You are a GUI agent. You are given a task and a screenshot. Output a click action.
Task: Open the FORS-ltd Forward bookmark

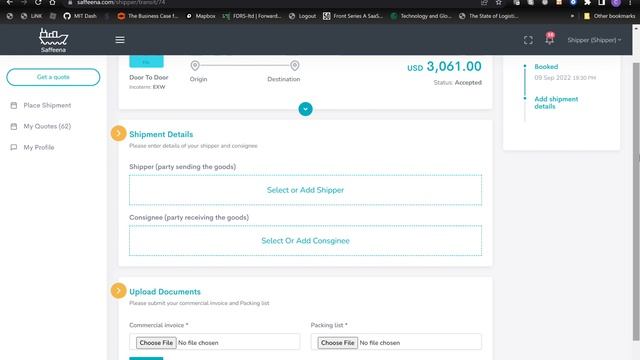tap(252, 16)
